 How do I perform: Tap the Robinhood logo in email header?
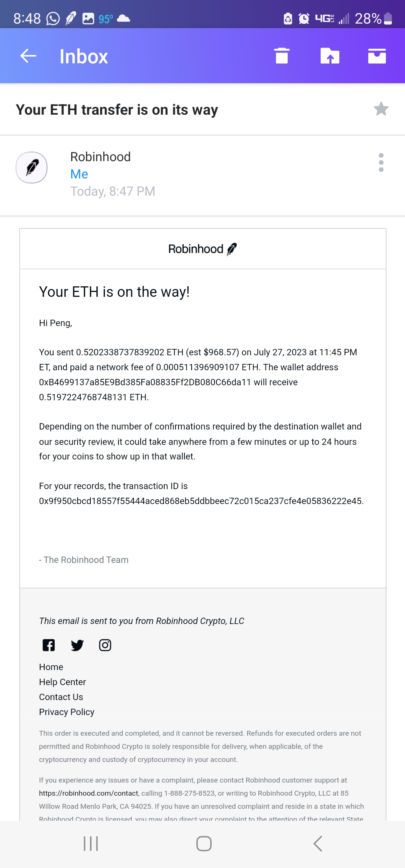202,249
